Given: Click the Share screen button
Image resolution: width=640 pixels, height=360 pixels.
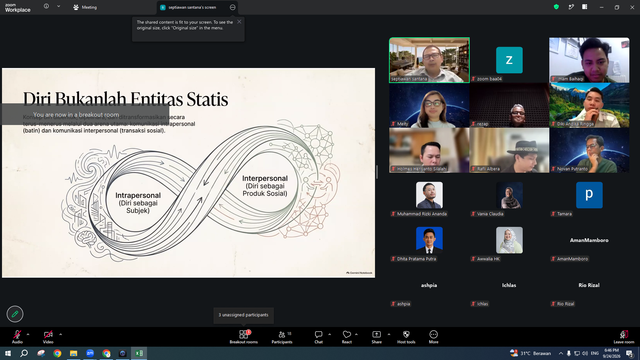Looking at the screenshot, I should [x=376, y=337].
